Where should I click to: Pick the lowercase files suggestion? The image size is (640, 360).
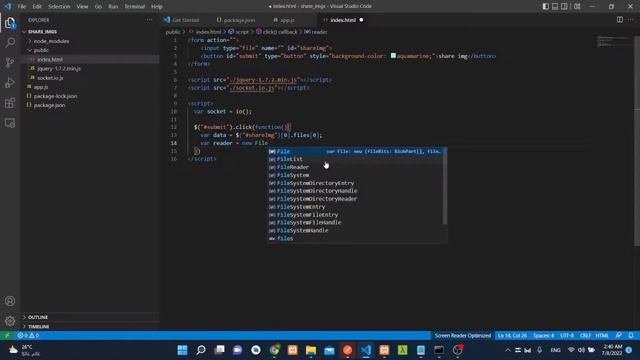[355, 238]
